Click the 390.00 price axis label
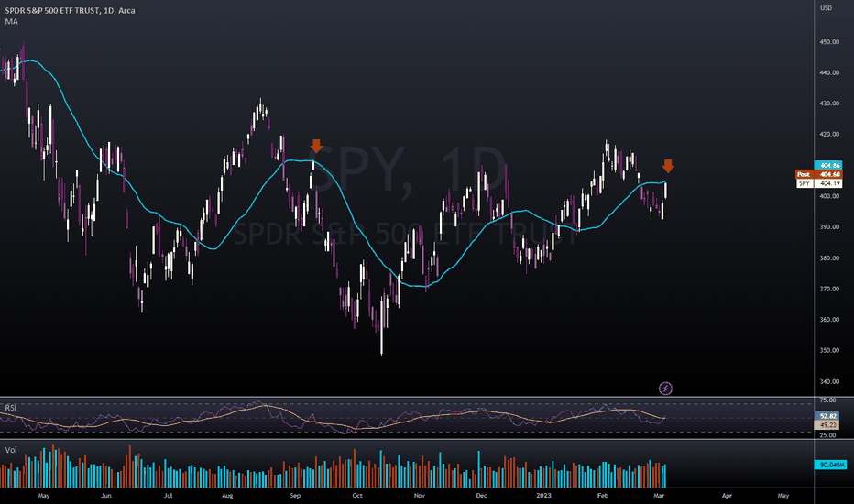Image resolution: width=854 pixels, height=504 pixels. pos(829,226)
